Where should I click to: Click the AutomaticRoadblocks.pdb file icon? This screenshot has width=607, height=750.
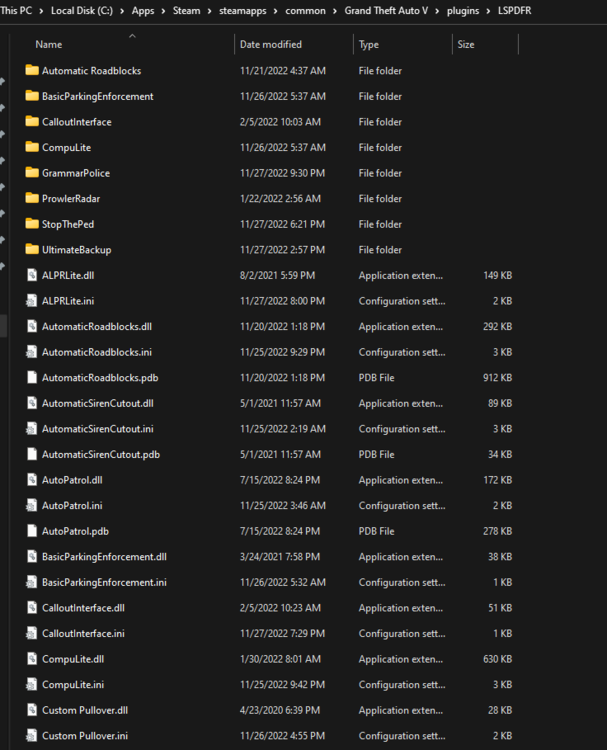[32, 377]
